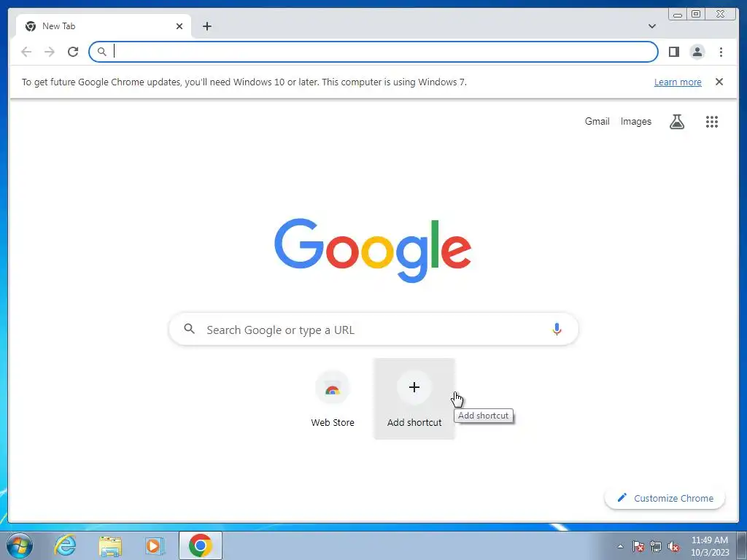Open a new tab with plus button

point(206,26)
